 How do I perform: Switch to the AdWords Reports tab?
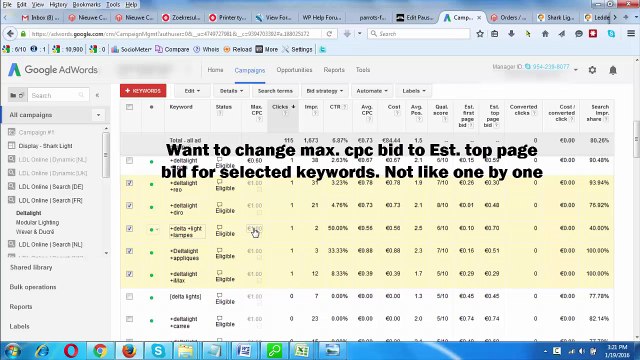coord(334,70)
